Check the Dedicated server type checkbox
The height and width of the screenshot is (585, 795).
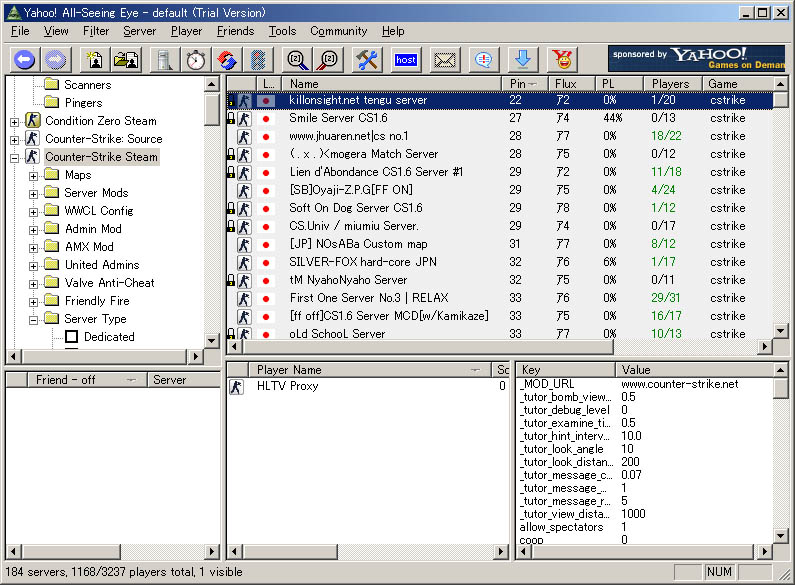tap(71, 337)
